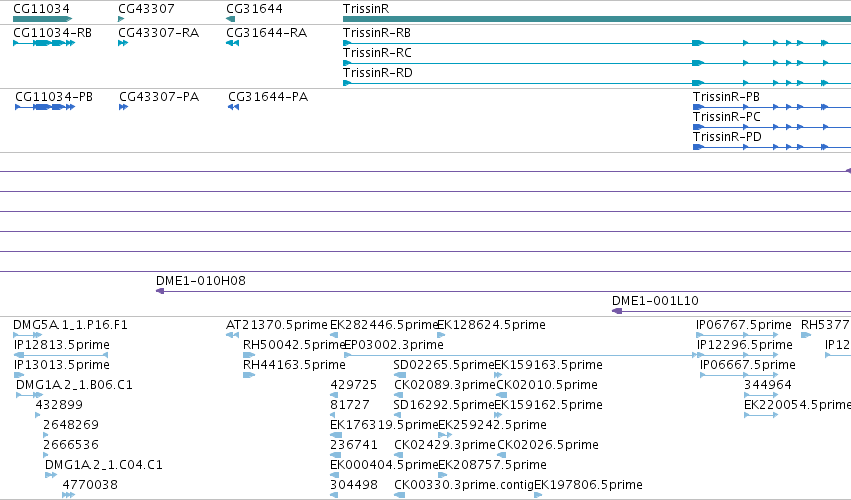The image size is (851, 500).
Task: Select the EK128624.5prime EST
Action: (x=491, y=325)
